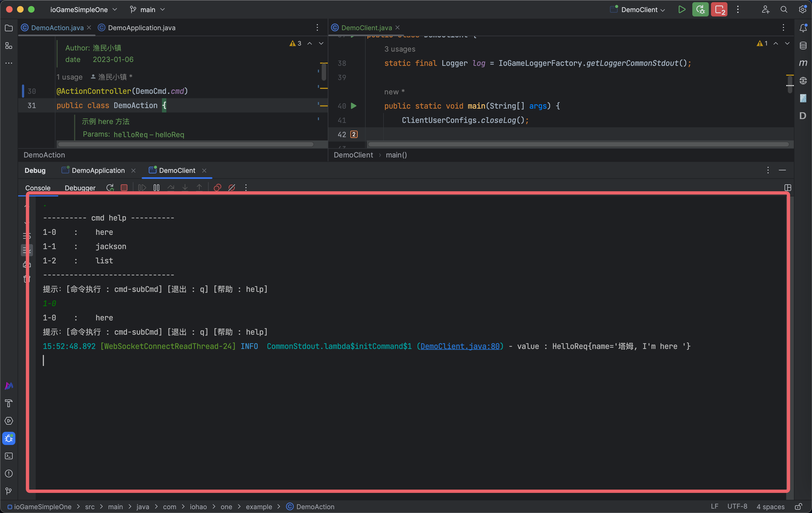The width and height of the screenshot is (812, 513).
Task: Open the Terminal tool window on the left sidebar
Action: [9, 456]
